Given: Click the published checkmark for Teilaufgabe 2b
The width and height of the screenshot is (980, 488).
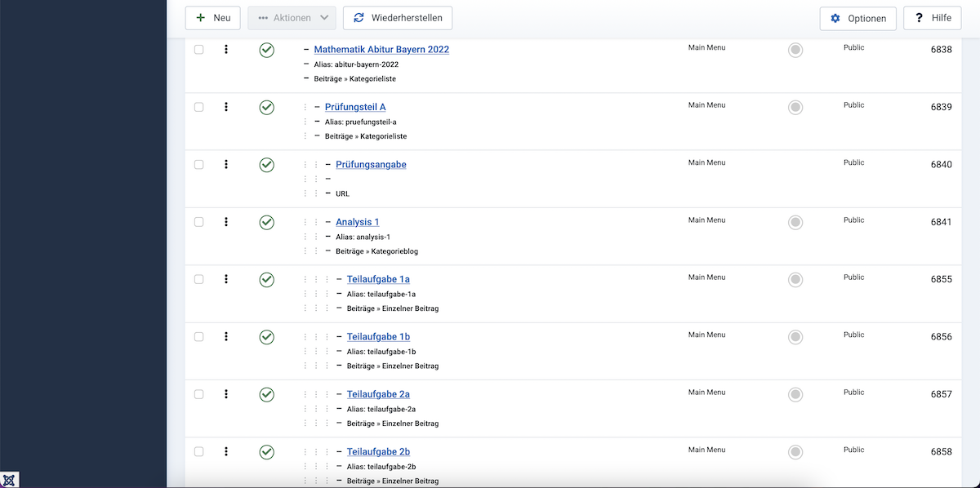Looking at the screenshot, I should (266, 452).
